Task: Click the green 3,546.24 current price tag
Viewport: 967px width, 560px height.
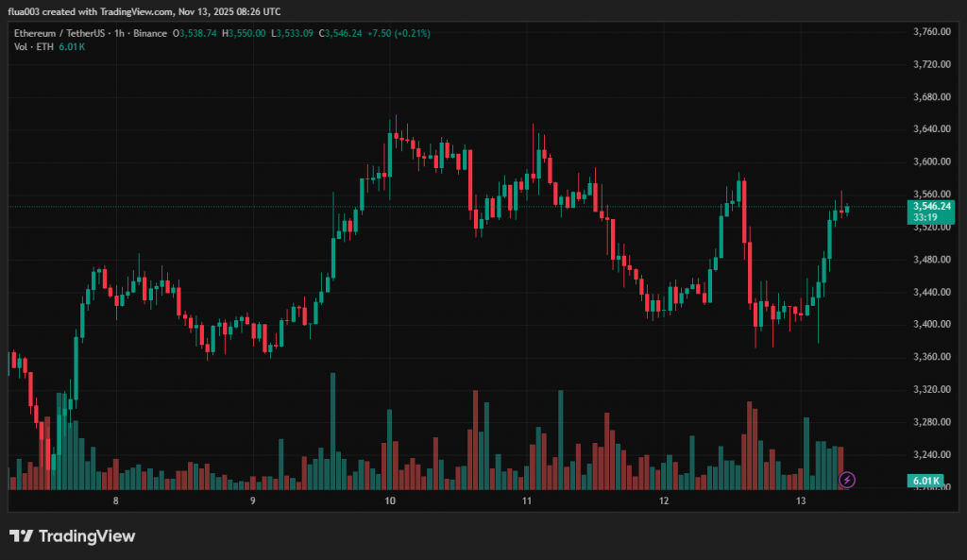Action: point(930,205)
